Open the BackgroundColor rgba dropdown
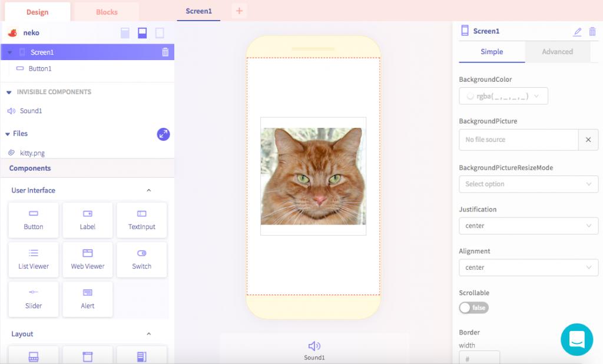Image resolution: width=603 pixels, height=364 pixels. (x=503, y=96)
